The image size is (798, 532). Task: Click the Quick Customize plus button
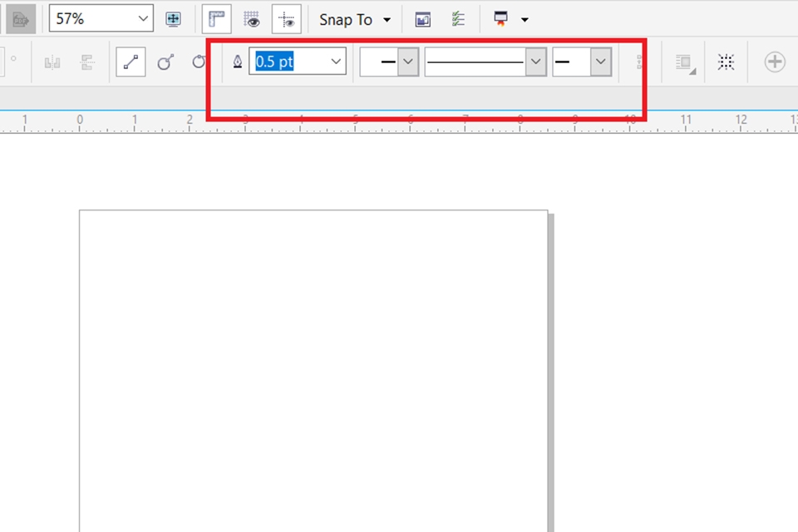coord(775,62)
